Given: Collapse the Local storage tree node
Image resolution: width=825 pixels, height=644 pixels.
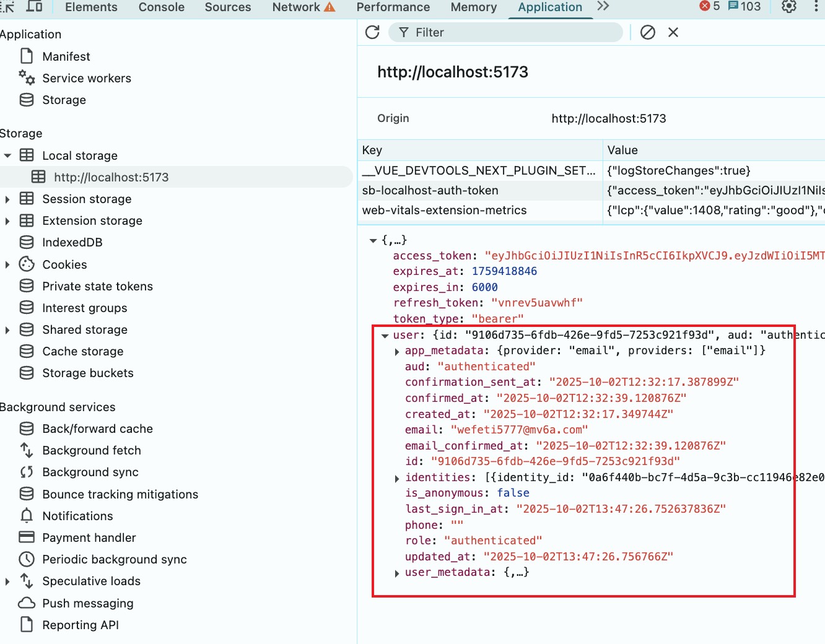Looking at the screenshot, I should pos(7,156).
